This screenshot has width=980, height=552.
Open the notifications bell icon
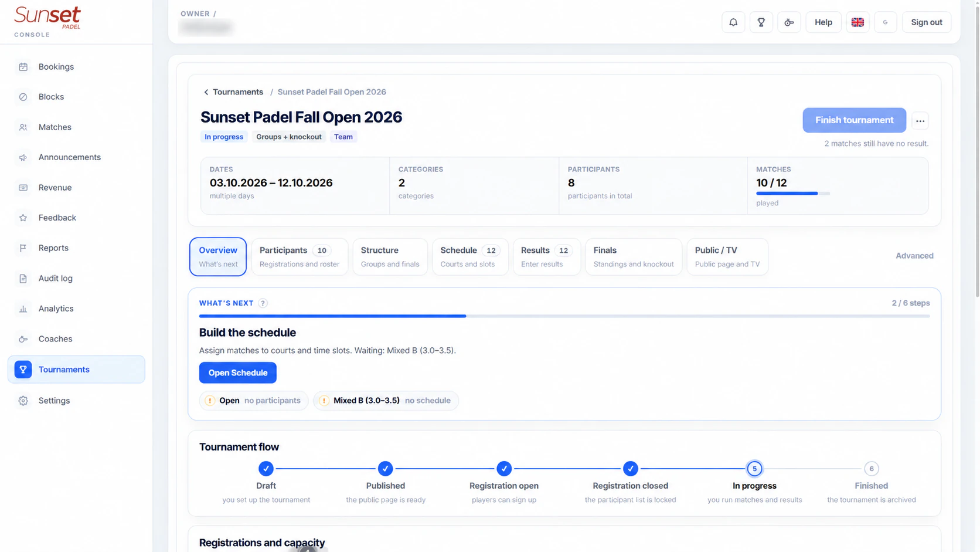tap(733, 22)
